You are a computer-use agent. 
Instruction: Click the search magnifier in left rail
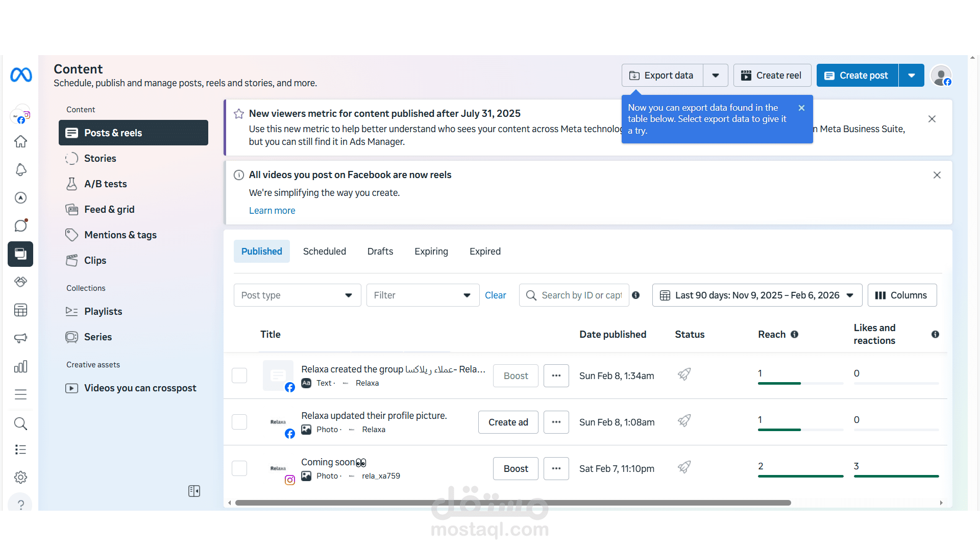(20, 423)
